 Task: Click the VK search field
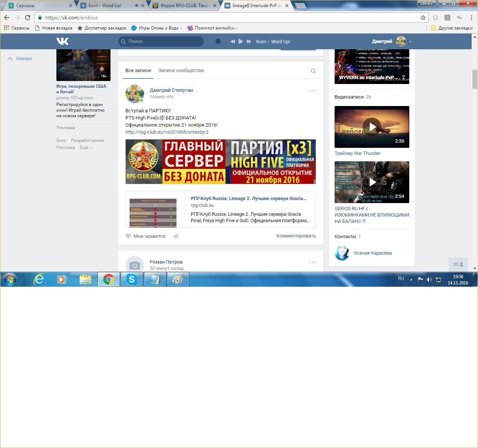tap(161, 41)
